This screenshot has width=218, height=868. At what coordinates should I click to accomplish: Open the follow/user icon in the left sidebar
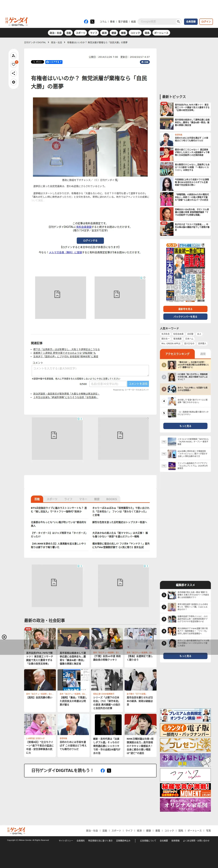[x=13, y=56]
